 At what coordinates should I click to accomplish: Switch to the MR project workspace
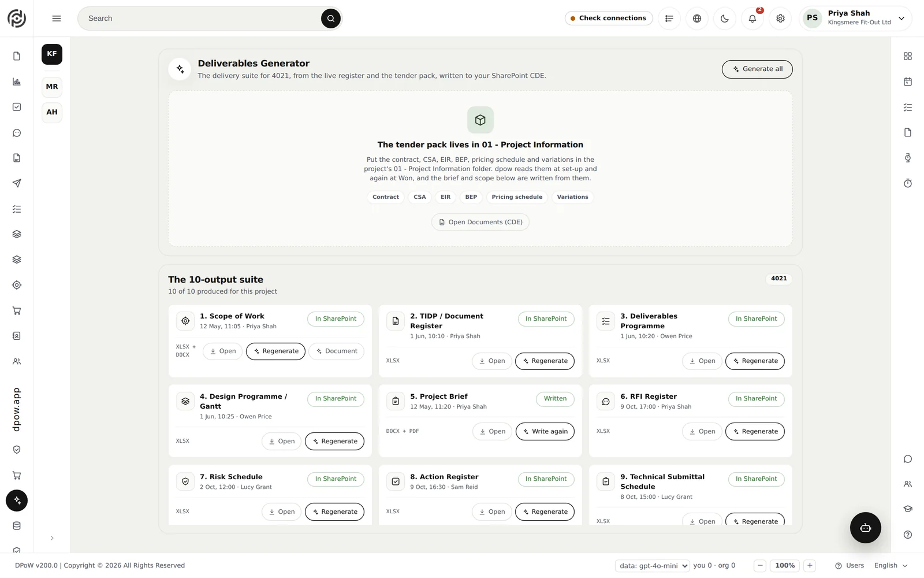(x=52, y=87)
